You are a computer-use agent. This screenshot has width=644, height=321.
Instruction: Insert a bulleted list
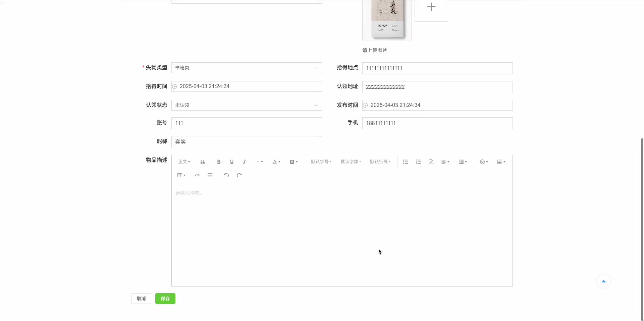406,162
